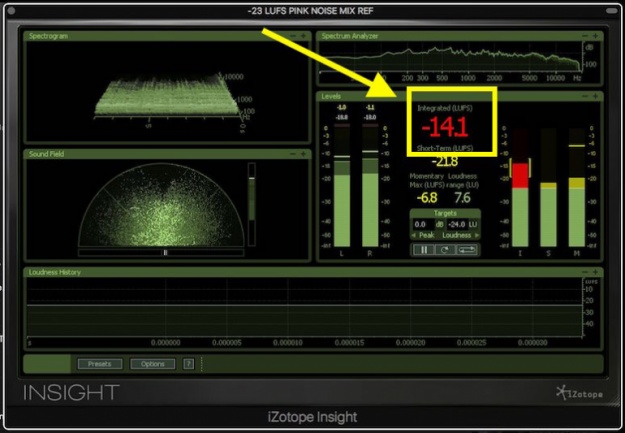This screenshot has height=433, width=625.
Task: Pause the loudness metering
Action: pos(424,250)
